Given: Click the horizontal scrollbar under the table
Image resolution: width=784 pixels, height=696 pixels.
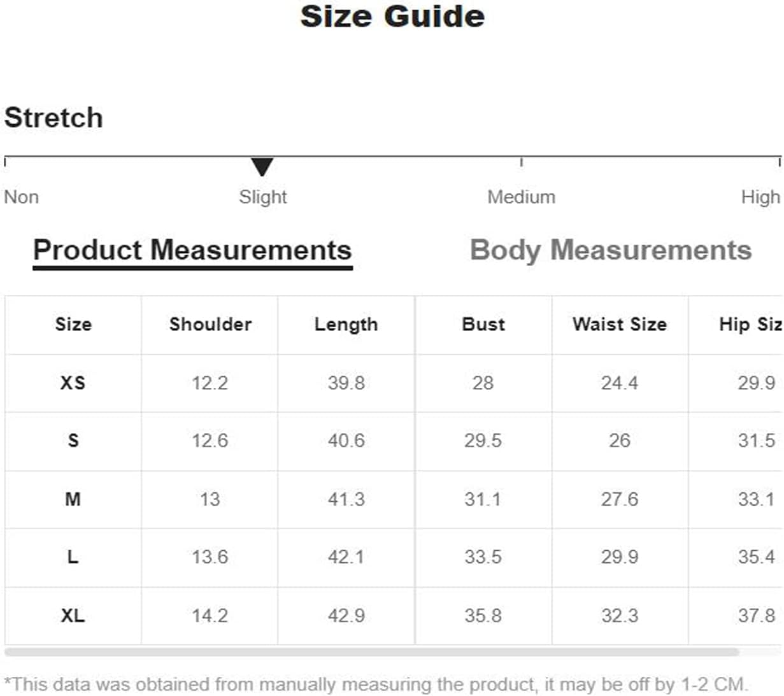Looking at the screenshot, I should pos(371,652).
